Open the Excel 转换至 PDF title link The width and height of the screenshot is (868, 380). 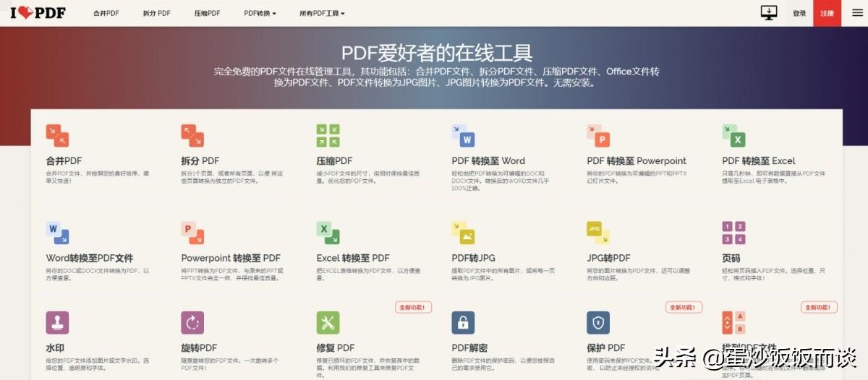click(353, 258)
